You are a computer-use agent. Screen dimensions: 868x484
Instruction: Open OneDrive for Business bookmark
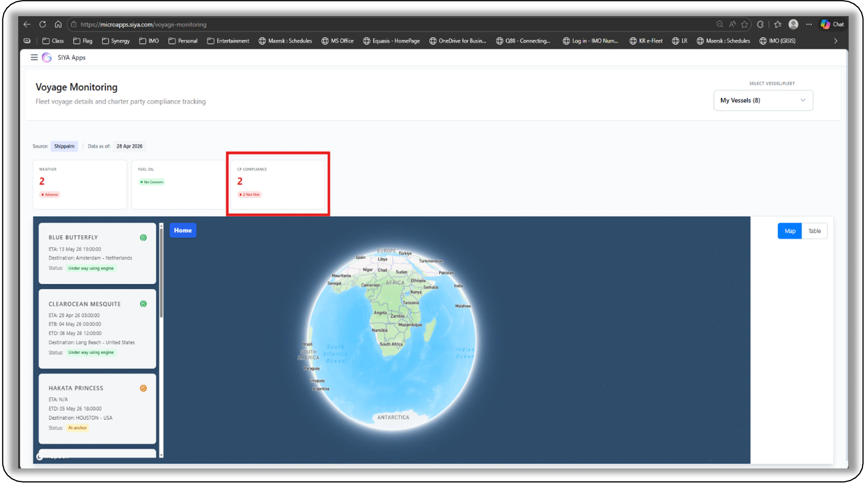coord(458,41)
